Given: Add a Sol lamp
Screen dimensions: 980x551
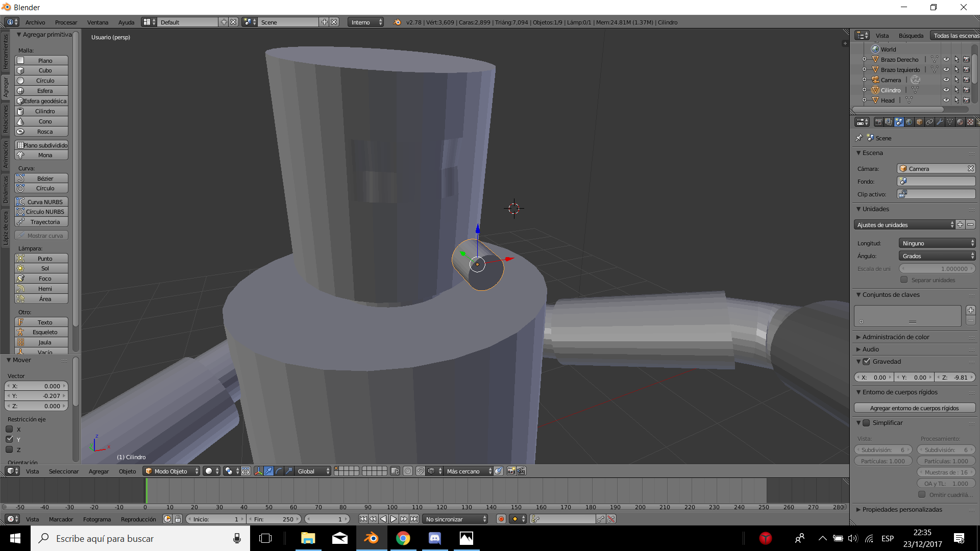Looking at the screenshot, I should tap(41, 268).
